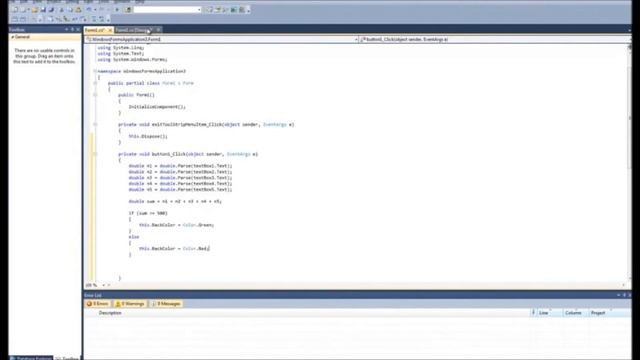Click the InitializeComponent(); code line
The width and height of the screenshot is (640, 360).
pyautogui.click(x=157, y=107)
